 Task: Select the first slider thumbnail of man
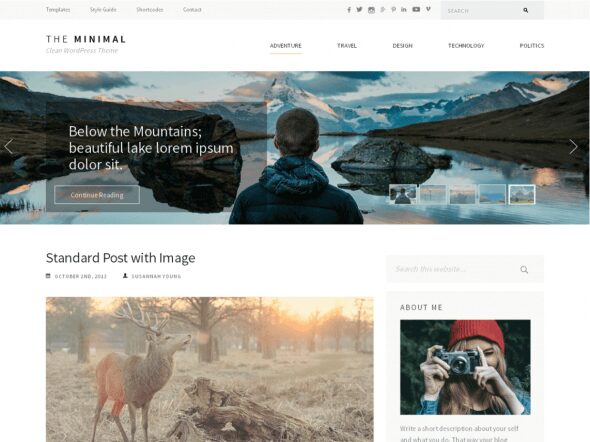(x=403, y=194)
